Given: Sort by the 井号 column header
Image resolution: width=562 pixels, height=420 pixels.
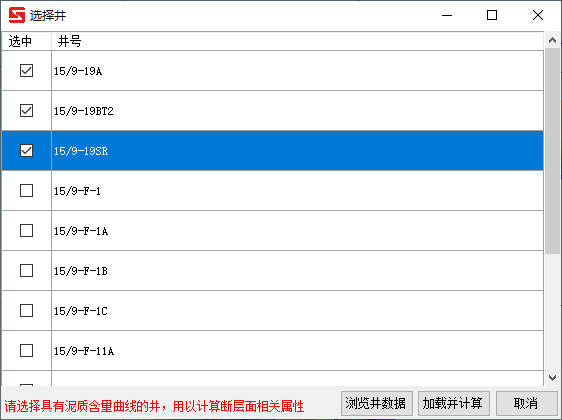Looking at the screenshot, I should pos(297,41).
